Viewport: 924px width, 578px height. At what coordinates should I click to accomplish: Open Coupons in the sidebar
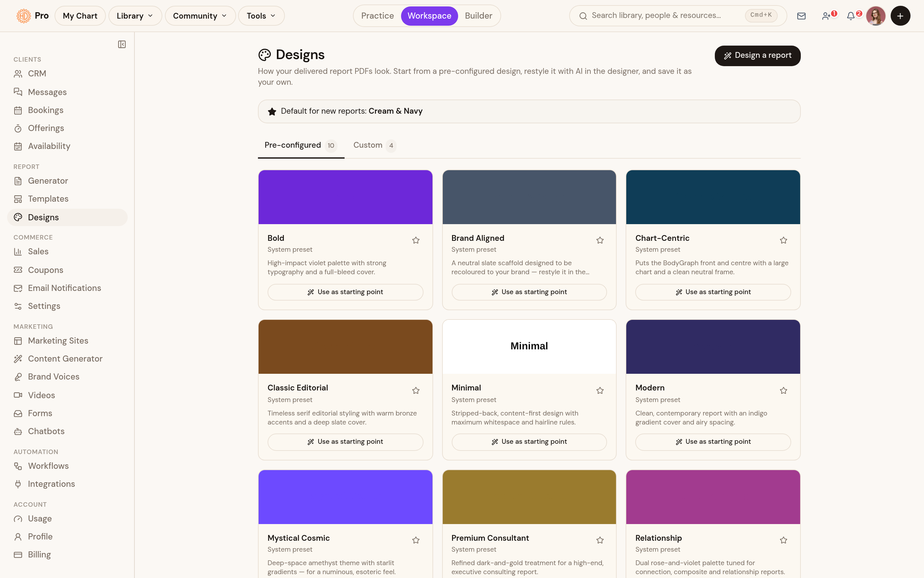tap(67, 270)
